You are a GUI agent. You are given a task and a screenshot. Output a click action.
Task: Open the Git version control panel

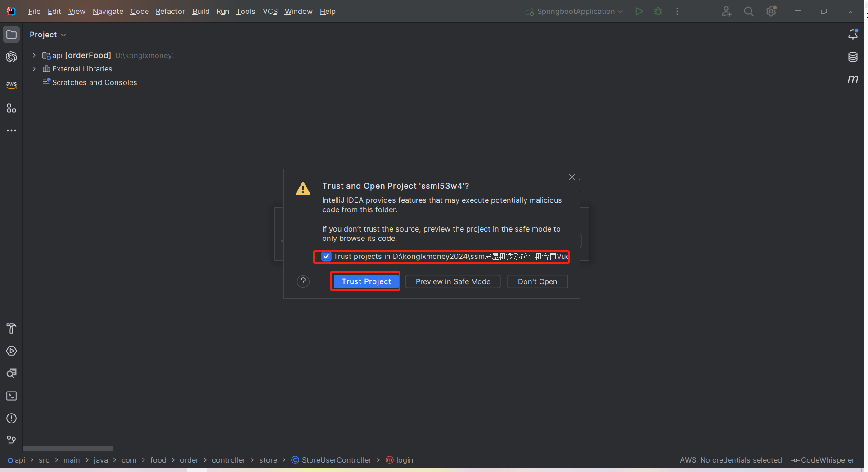11,441
